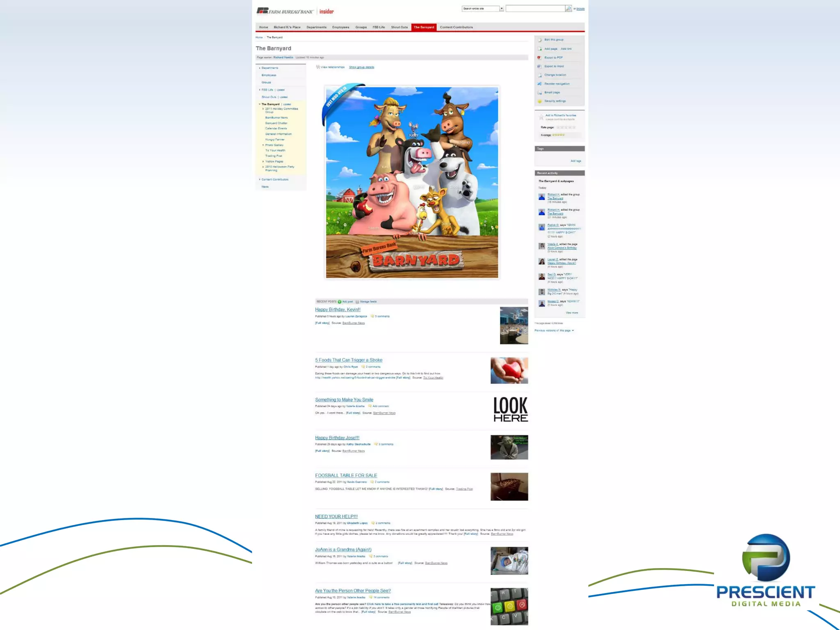
Task: Click favorites star beside Add to Richard's favorites
Action: point(541,117)
